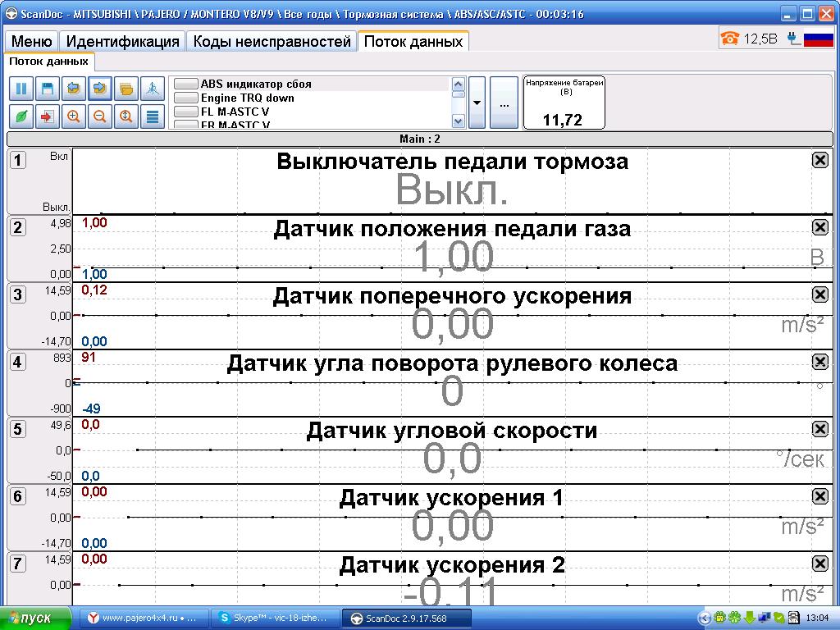Screen dimensions: 840x630
Task: Click the zoom out magnifier icon
Action: point(100,116)
